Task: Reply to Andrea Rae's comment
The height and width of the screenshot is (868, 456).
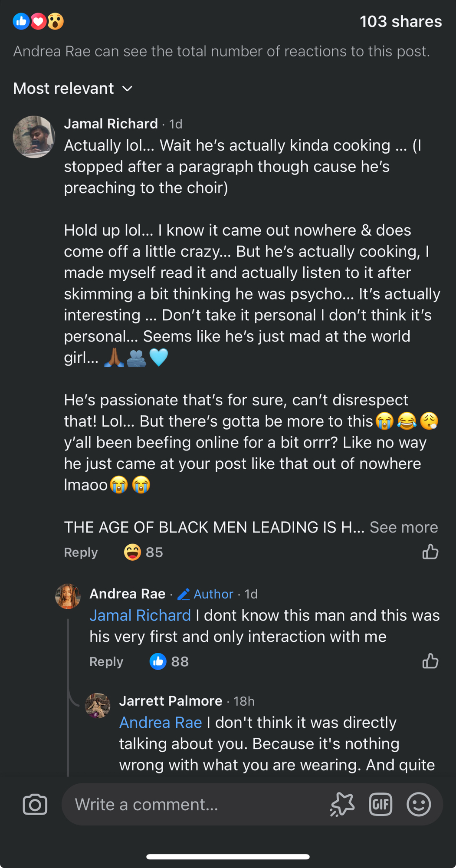Action: (106, 661)
